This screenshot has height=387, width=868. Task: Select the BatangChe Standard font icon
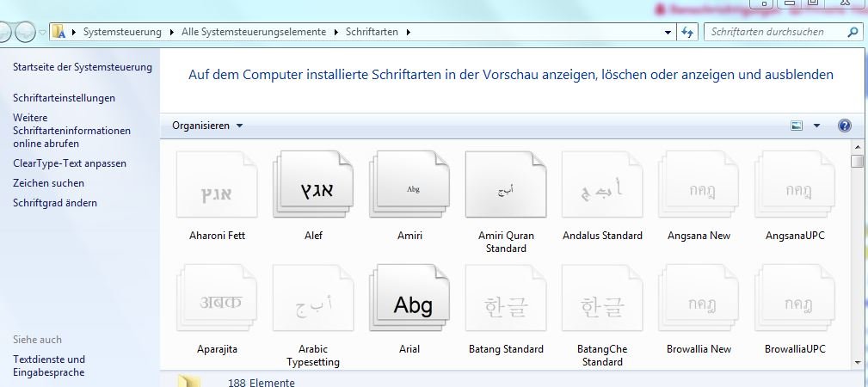pyautogui.click(x=602, y=298)
